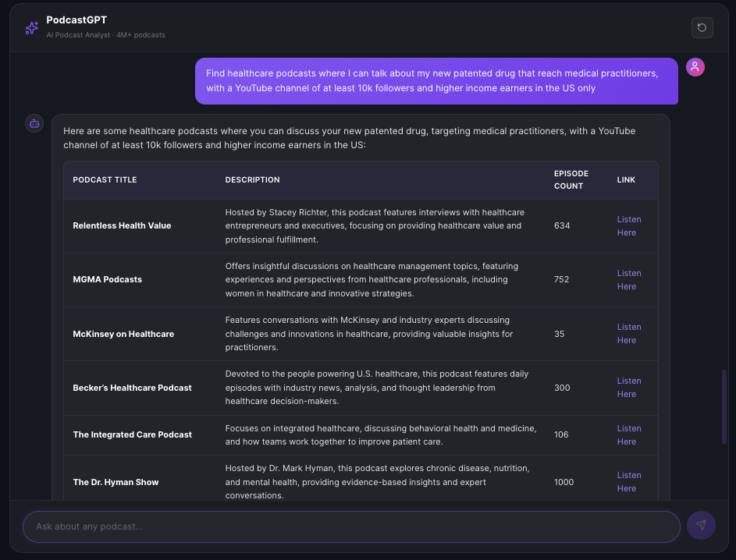Click the chat vertical scrollbar thumb
The image size is (736, 560).
[x=724, y=407]
